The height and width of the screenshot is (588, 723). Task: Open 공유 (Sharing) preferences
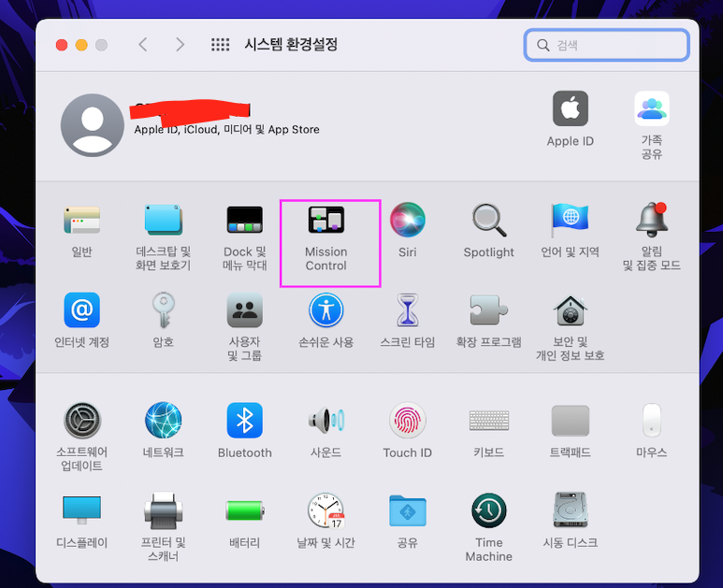coord(408,510)
